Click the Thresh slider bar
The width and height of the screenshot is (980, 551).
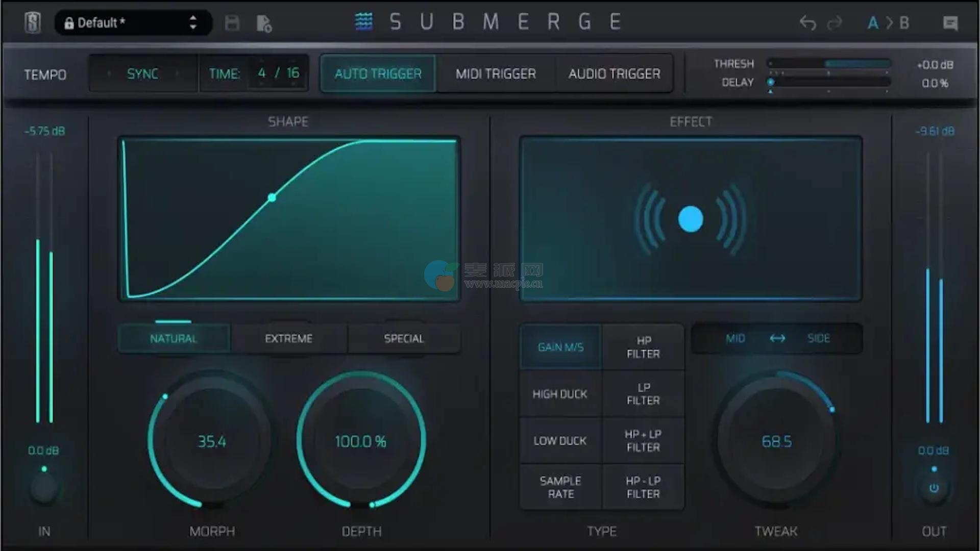click(829, 64)
